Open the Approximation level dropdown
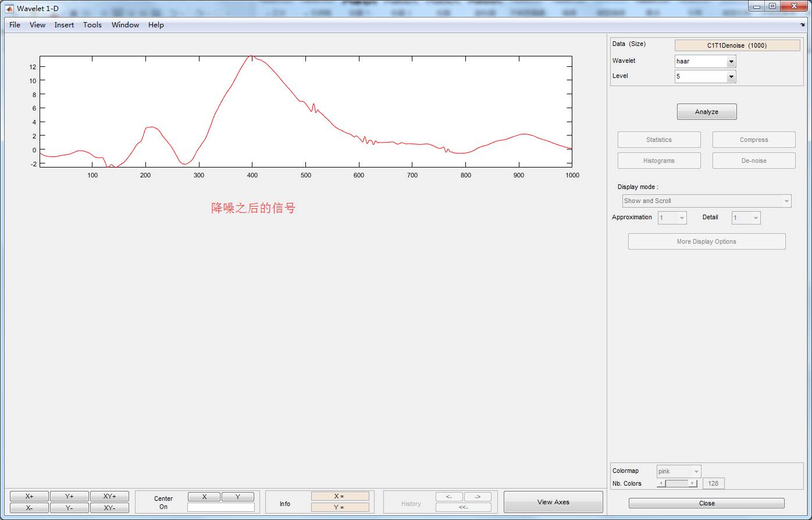 coord(672,218)
